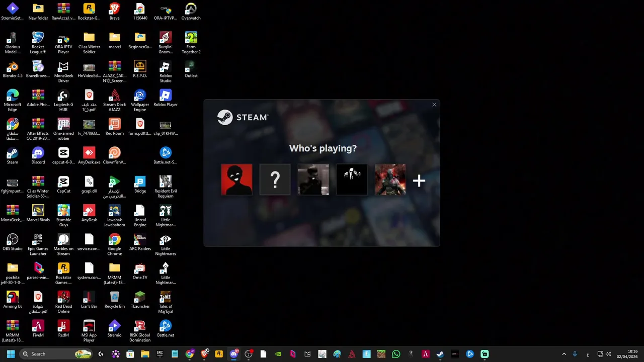Open Google Chrome desktop shortcut
644x362 pixels.
coord(114,245)
